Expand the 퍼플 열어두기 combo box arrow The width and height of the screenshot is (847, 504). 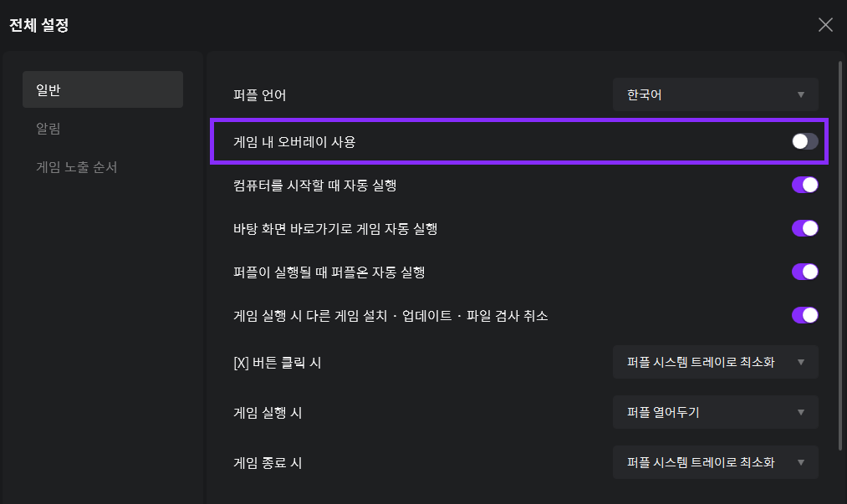click(800, 411)
